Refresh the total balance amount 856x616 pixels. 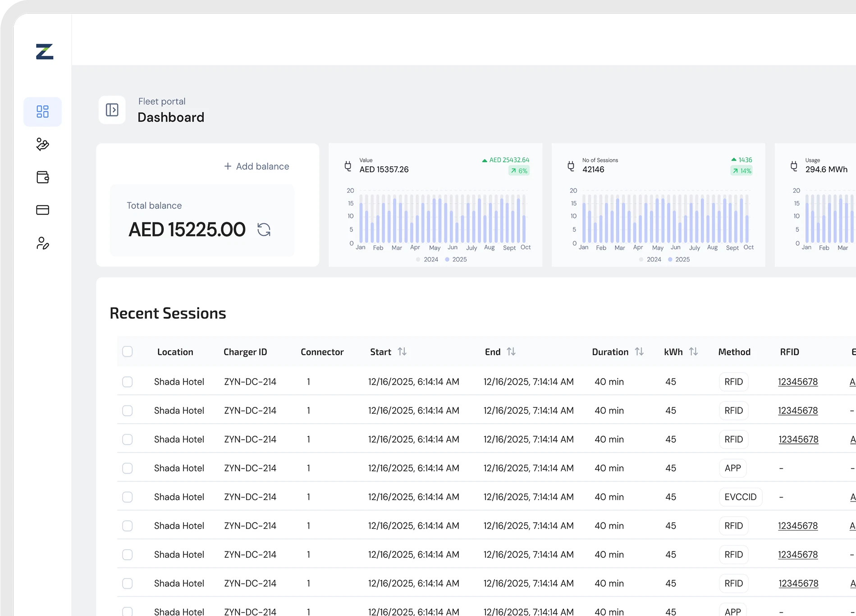[x=264, y=230]
